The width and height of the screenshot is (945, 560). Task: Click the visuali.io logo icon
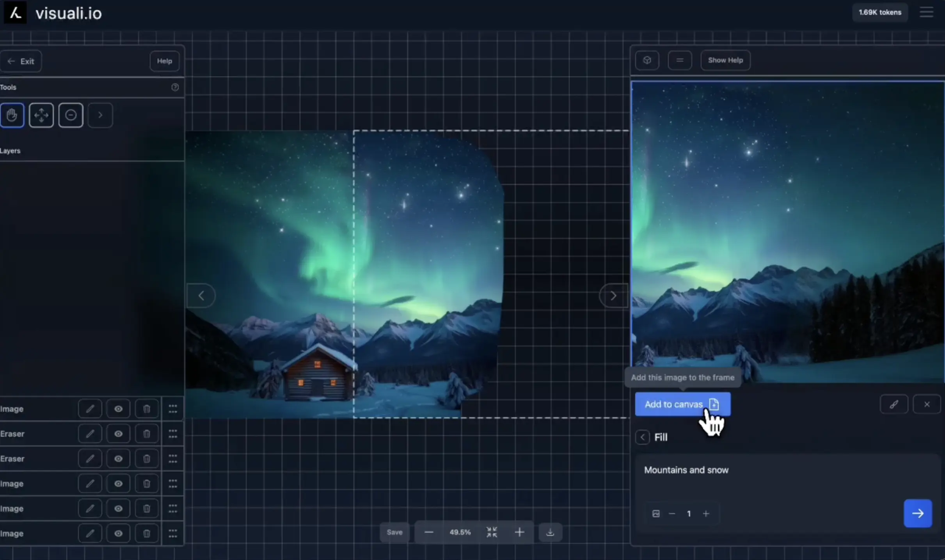click(15, 13)
